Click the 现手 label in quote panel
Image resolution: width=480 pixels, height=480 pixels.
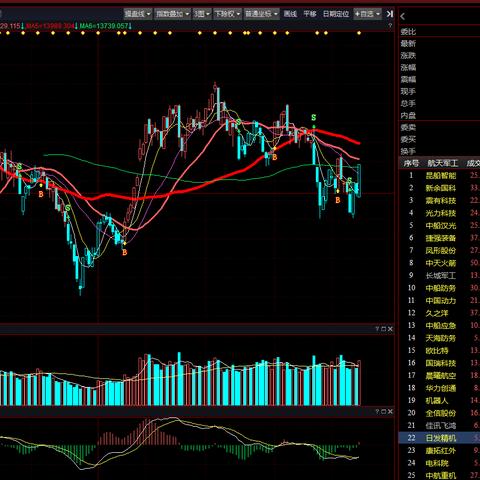408,92
